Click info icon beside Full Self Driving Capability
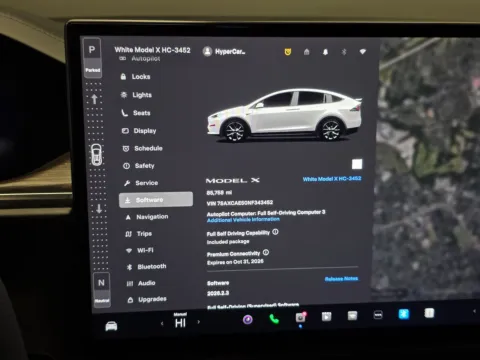Viewport: 480px width, 360px height. point(275,232)
